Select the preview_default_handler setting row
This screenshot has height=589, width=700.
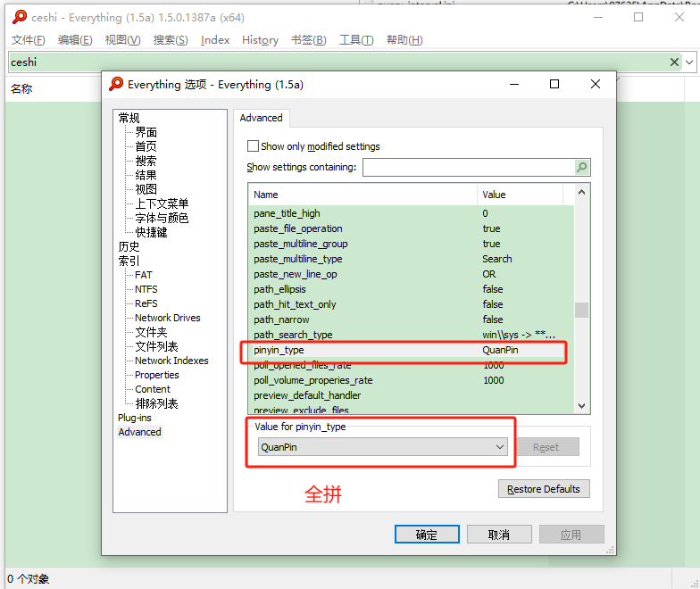pos(411,395)
